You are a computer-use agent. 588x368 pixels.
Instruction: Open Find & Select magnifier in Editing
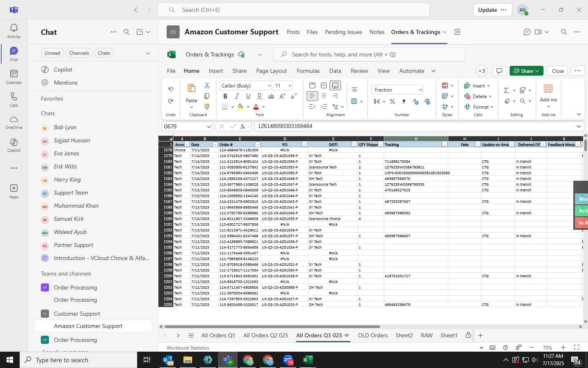[x=523, y=101]
